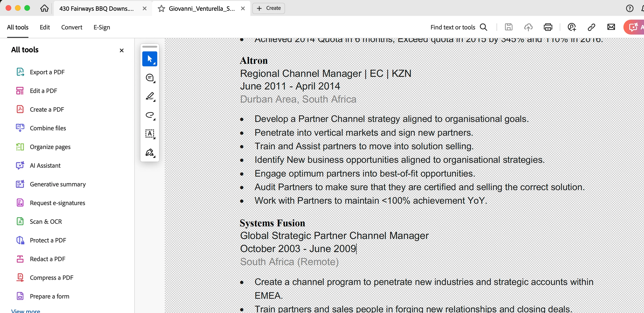Open the E-Sign menu
This screenshot has height=313, width=644.
click(102, 27)
